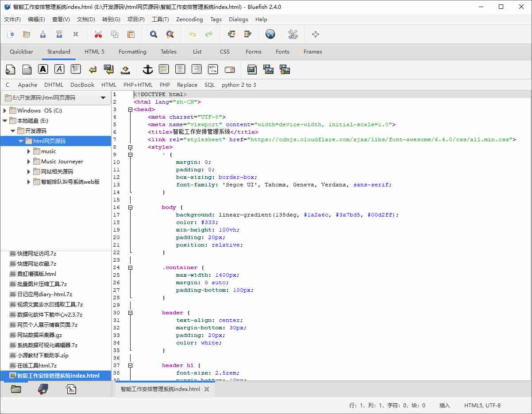Click the fullscreen arrows icon
532x414 pixels.
(316, 34)
